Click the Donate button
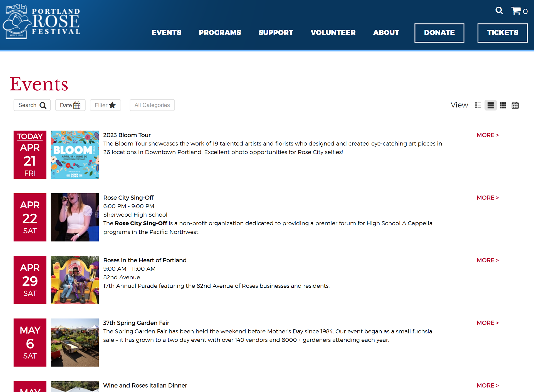This screenshot has height=392, width=534. (439, 33)
